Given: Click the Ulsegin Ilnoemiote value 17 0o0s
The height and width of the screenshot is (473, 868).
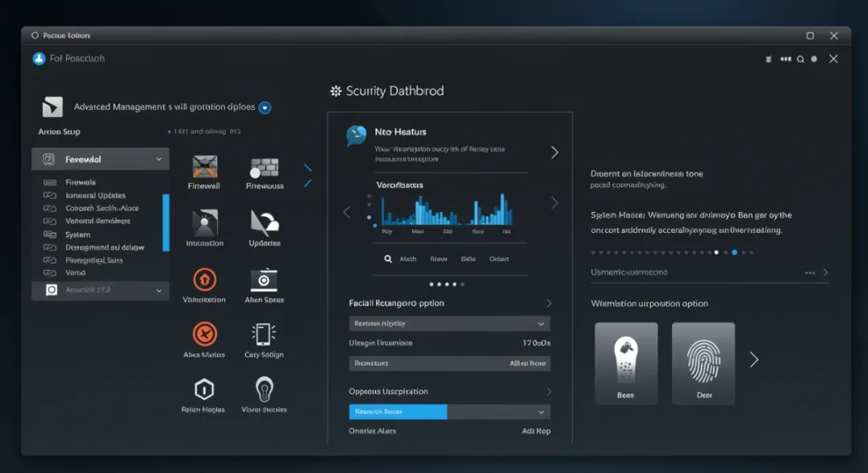Looking at the screenshot, I should (536, 343).
